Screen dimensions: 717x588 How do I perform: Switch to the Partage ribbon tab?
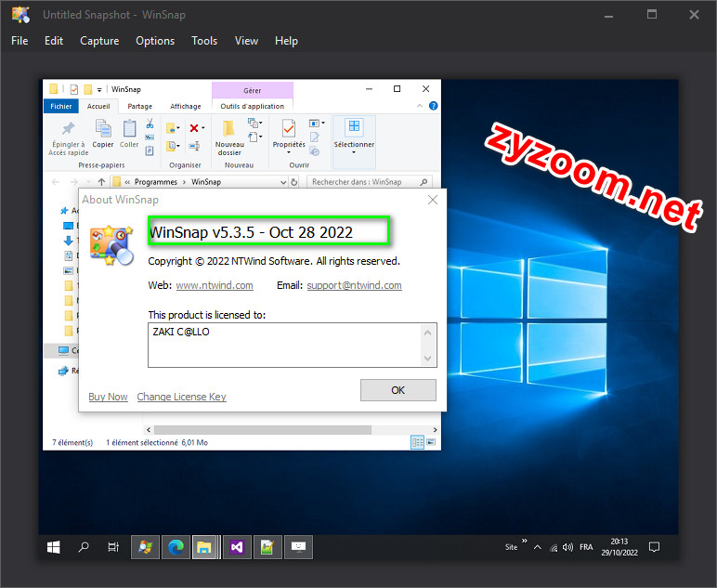click(140, 106)
